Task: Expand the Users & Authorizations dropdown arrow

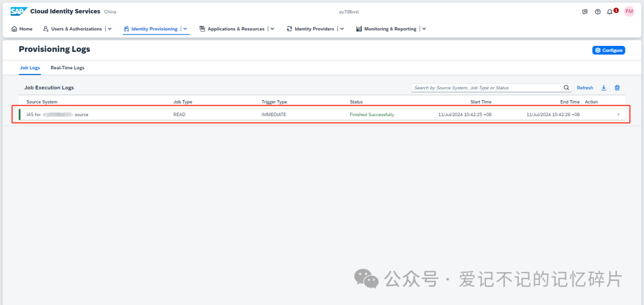Action: click(x=110, y=29)
